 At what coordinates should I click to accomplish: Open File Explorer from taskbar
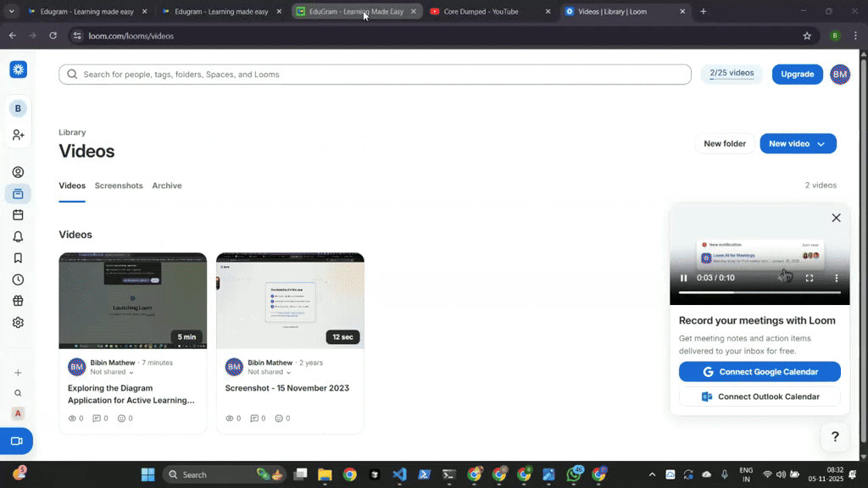(x=325, y=474)
